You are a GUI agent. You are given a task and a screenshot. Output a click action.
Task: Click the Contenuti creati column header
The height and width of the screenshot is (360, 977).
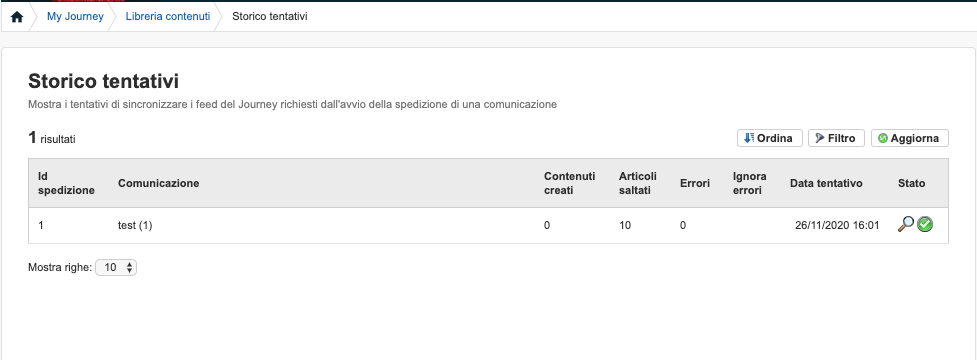pos(570,183)
